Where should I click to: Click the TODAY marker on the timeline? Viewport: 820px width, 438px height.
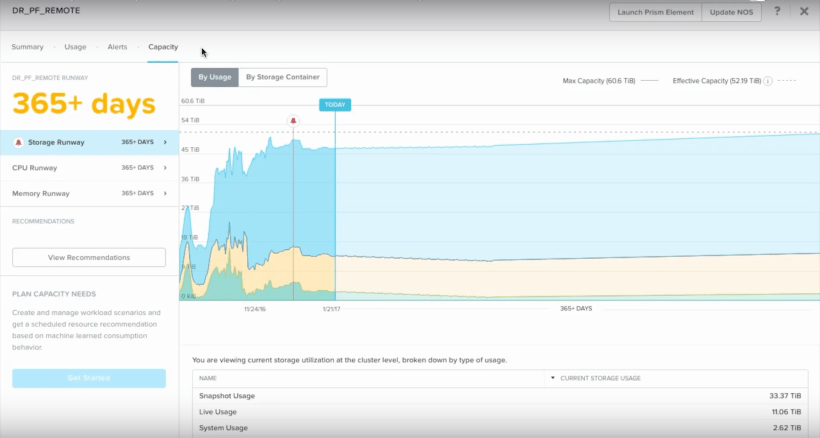click(335, 104)
